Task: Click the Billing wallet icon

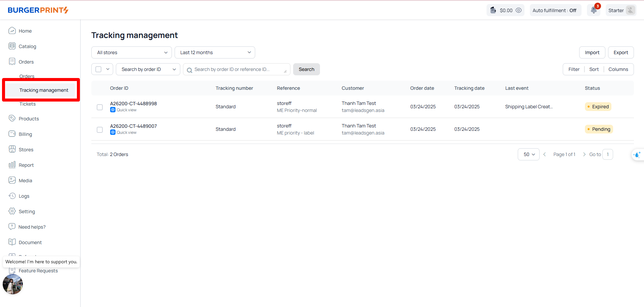Action: coord(12,134)
